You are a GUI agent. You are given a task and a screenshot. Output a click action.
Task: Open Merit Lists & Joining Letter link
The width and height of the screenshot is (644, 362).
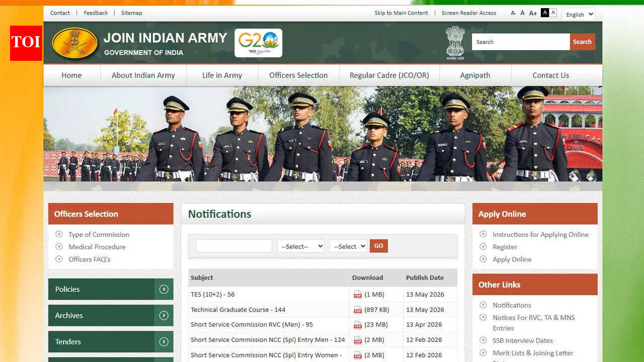point(533,353)
